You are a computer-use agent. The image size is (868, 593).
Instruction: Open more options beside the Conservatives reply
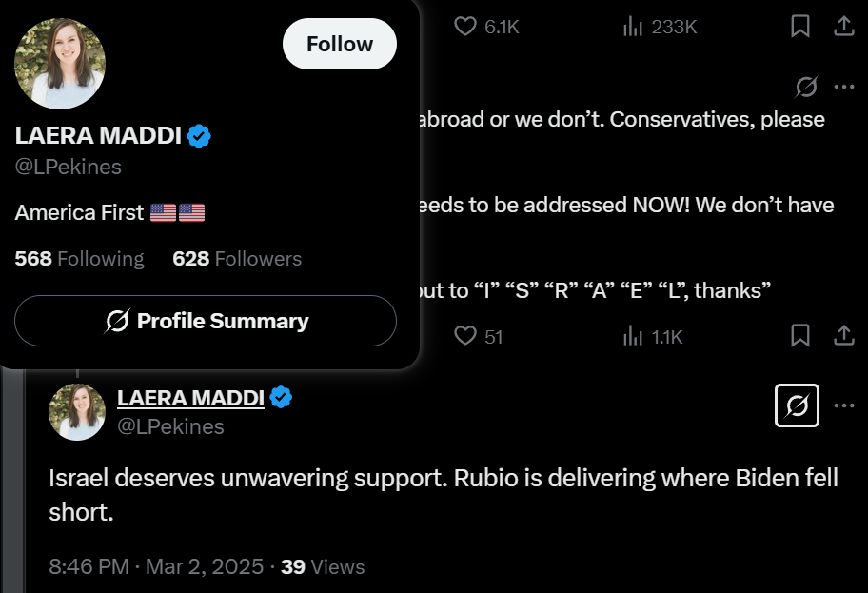click(x=843, y=88)
